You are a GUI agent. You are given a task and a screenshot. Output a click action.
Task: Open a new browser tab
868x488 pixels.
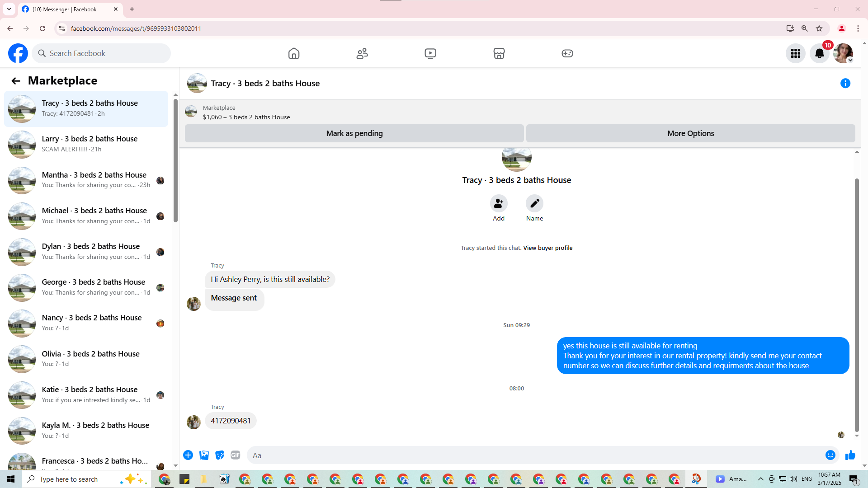pyautogui.click(x=132, y=9)
